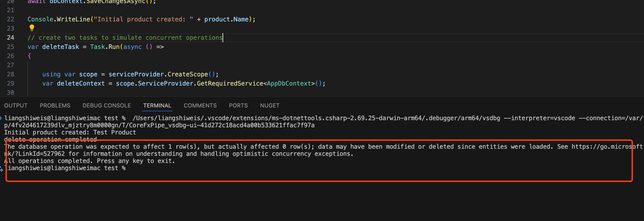Switch to the OUTPUT panel tab
The image size is (644, 221).
click(x=16, y=105)
